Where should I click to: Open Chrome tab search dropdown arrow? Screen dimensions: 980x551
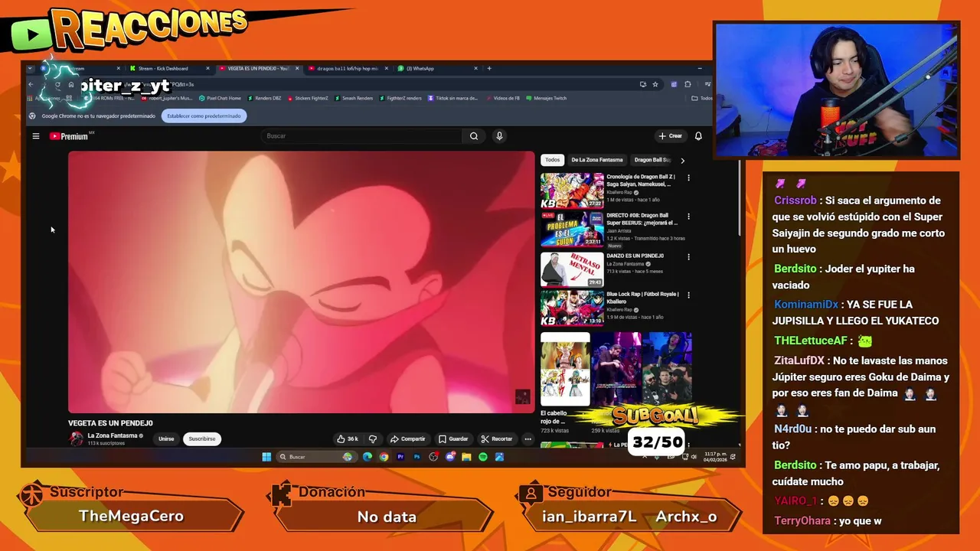(30, 68)
